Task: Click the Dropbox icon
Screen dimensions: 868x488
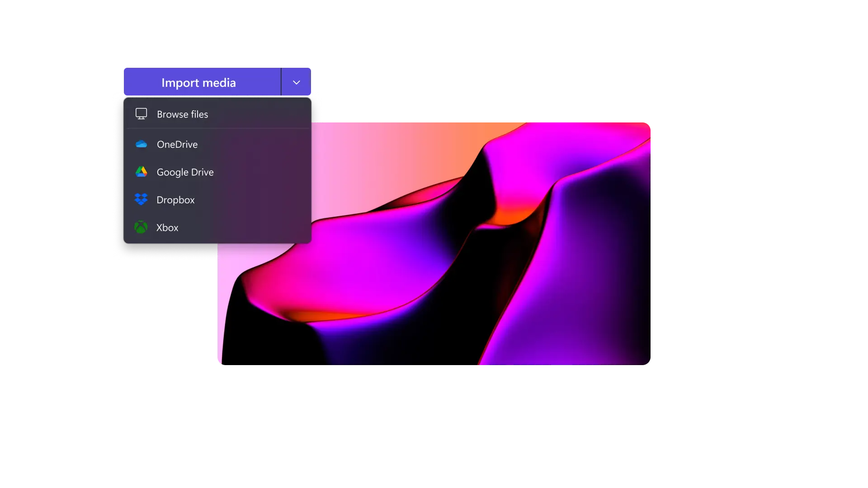Action: point(141,199)
